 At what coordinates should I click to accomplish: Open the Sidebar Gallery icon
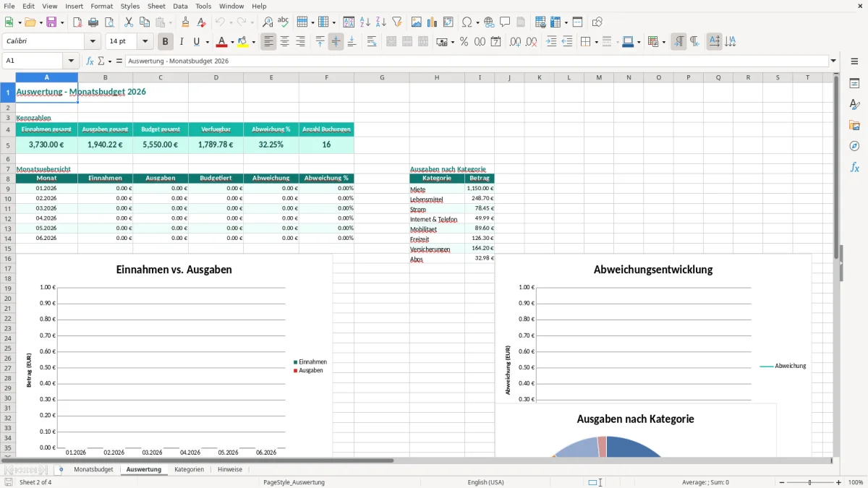[x=854, y=125]
